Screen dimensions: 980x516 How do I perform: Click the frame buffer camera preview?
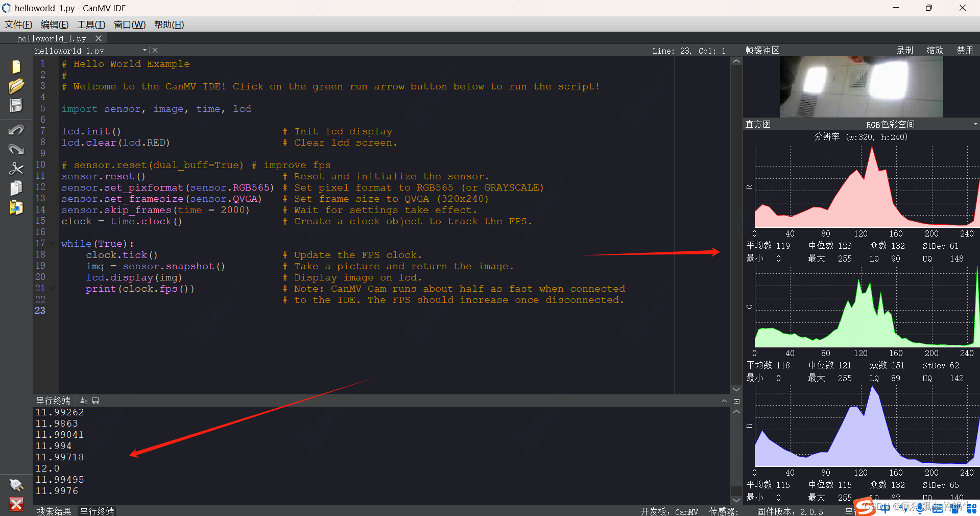[861, 87]
